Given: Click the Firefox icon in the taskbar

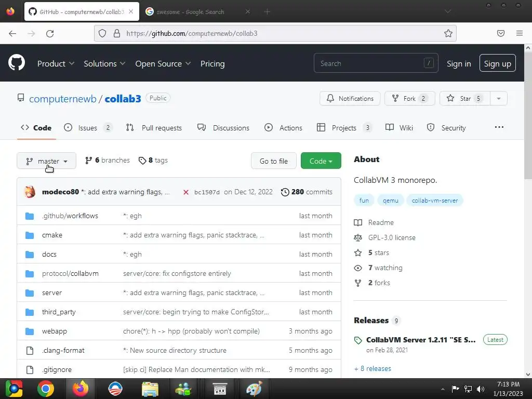Looking at the screenshot, I should [x=81, y=389].
